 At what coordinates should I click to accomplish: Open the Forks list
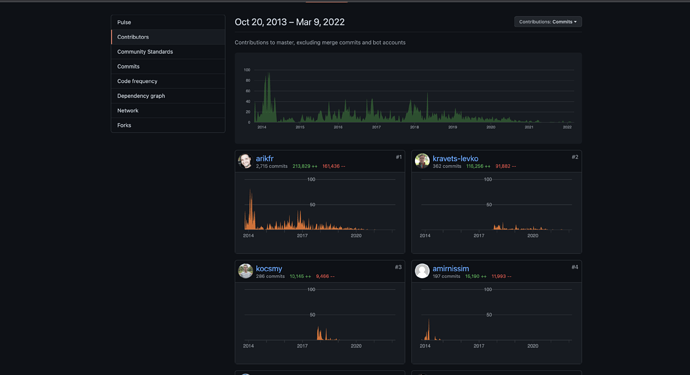pos(168,125)
